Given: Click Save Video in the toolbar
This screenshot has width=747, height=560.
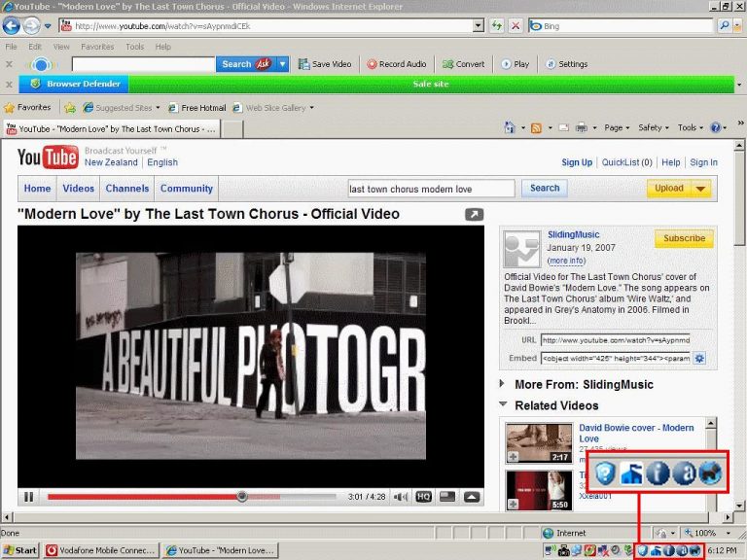Looking at the screenshot, I should [x=325, y=64].
